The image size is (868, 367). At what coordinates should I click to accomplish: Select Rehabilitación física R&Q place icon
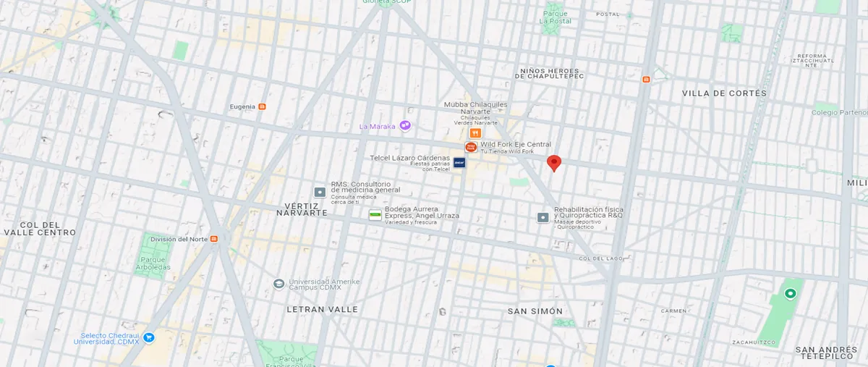point(543,217)
